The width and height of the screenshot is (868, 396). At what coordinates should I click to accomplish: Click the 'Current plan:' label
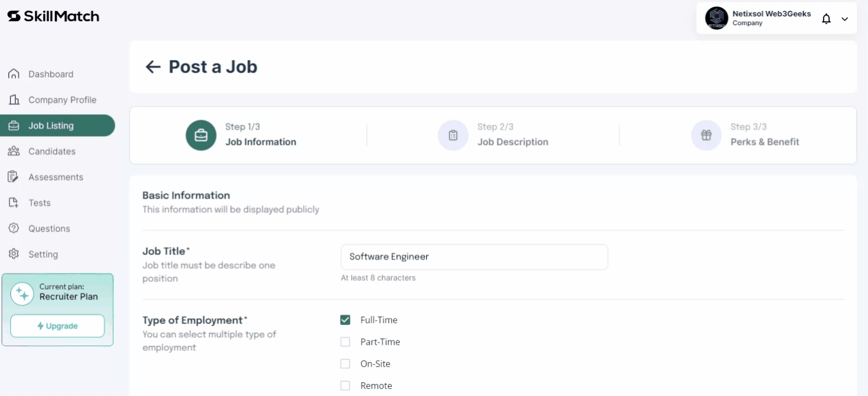(62, 286)
